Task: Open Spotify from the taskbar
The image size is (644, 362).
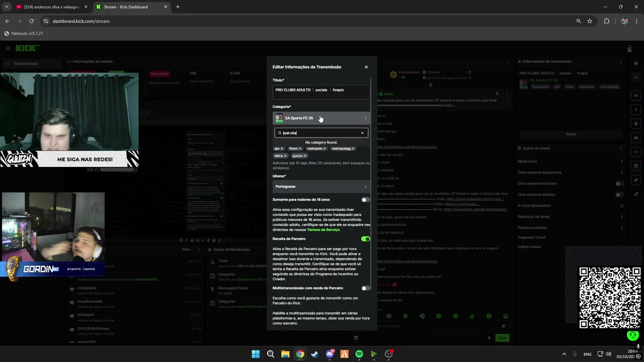Action: click(x=359, y=354)
